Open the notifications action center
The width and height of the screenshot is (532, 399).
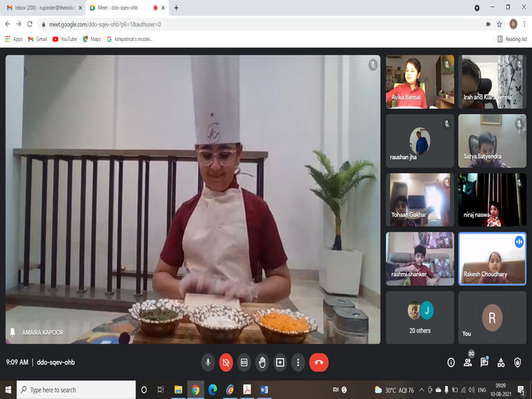click(521, 390)
